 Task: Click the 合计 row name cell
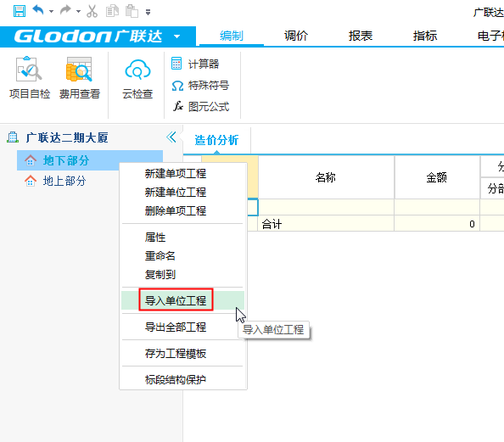pyautogui.click(x=326, y=223)
